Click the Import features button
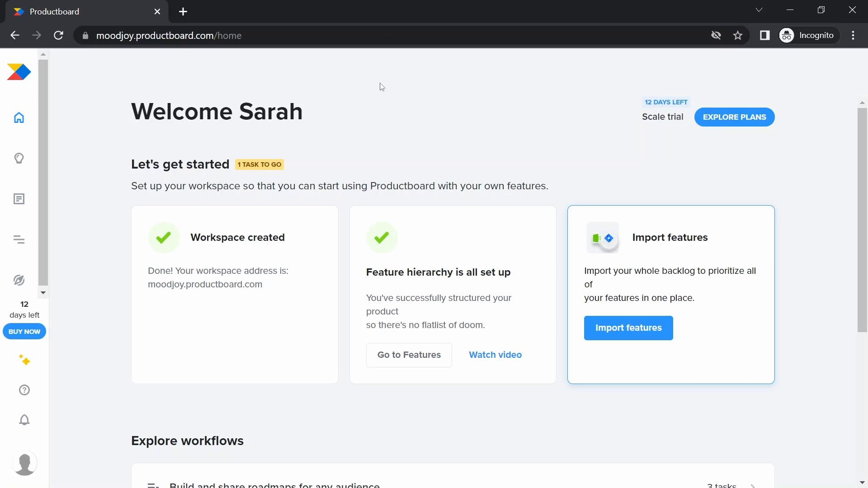The height and width of the screenshot is (488, 868). [628, 328]
